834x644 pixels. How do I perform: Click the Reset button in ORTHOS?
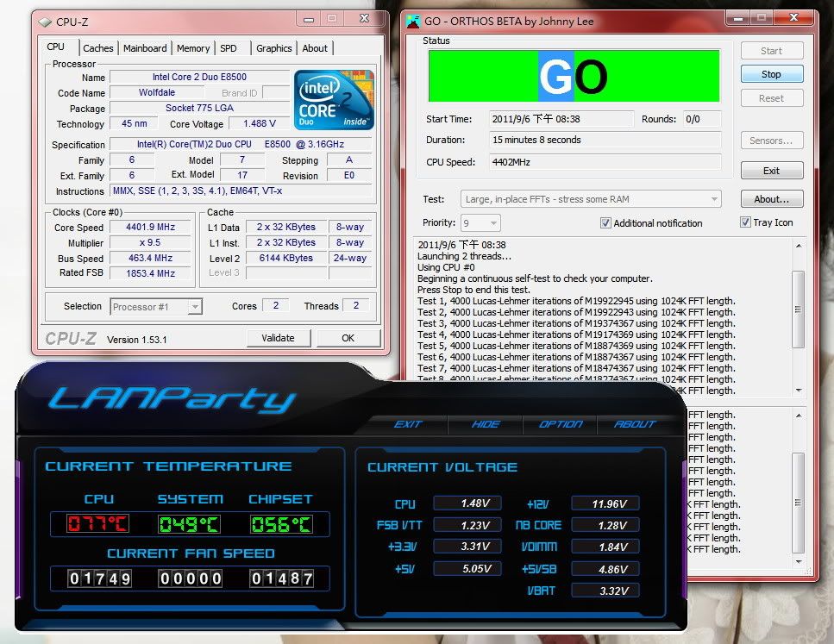pos(771,98)
